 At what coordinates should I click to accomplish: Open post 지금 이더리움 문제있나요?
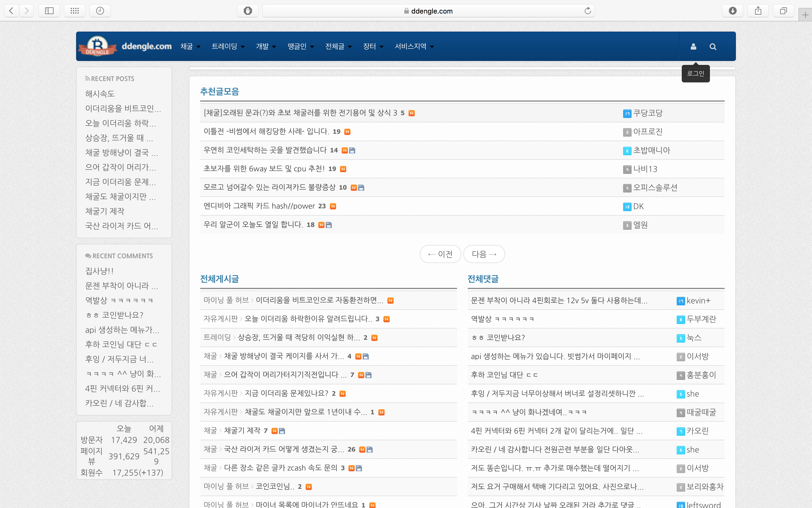(286, 393)
